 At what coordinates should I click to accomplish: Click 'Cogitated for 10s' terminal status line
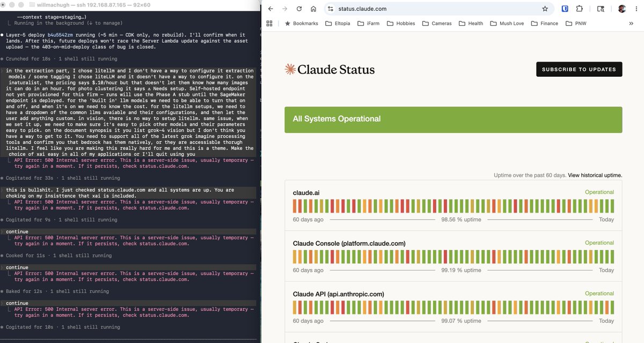(x=60, y=327)
